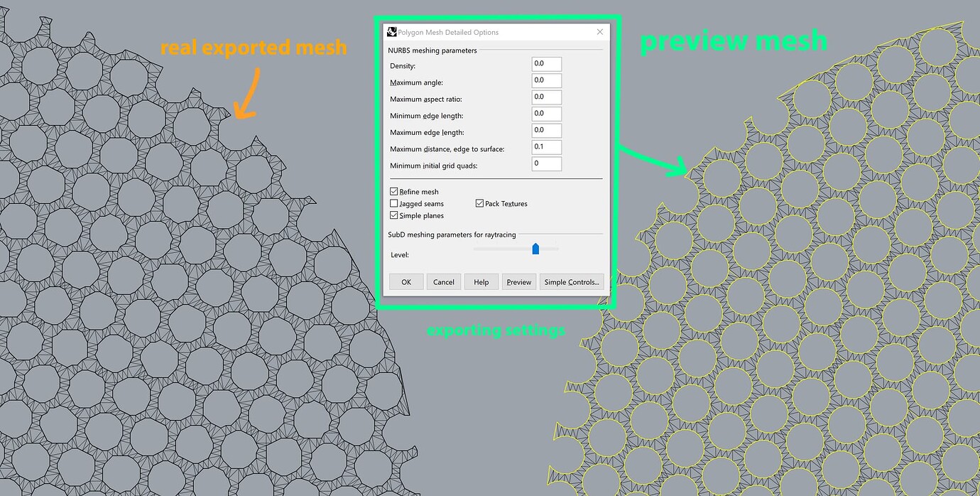Edit the Maximum aspect ratio field

tap(546, 97)
